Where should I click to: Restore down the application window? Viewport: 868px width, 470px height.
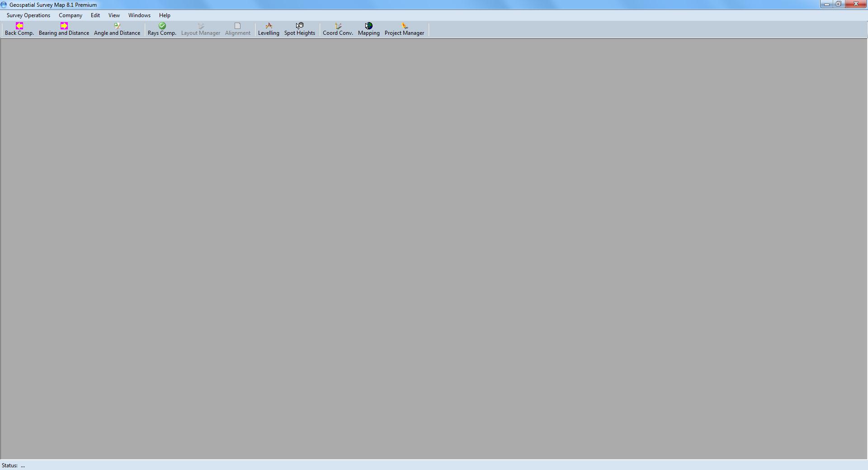tap(839, 4)
